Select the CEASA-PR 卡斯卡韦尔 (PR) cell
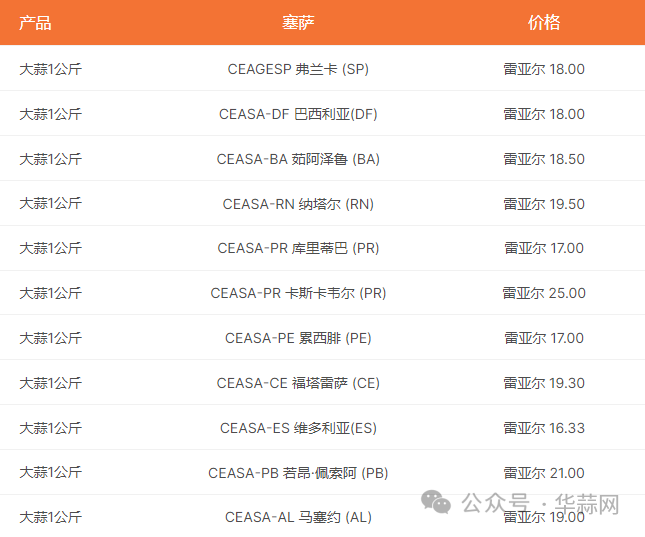This screenshot has width=645, height=537. [x=298, y=293]
